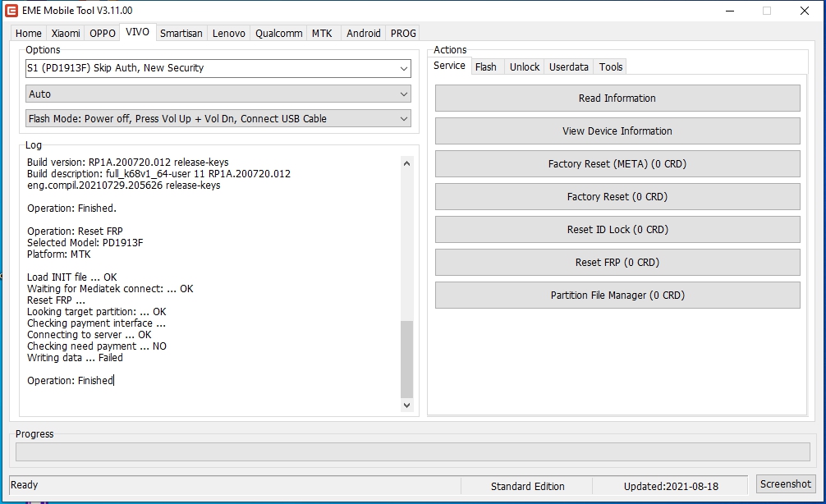The width and height of the screenshot is (826, 504).
Task: Click 'Checking need payment ... NO' log line
Action: pyautogui.click(x=96, y=346)
